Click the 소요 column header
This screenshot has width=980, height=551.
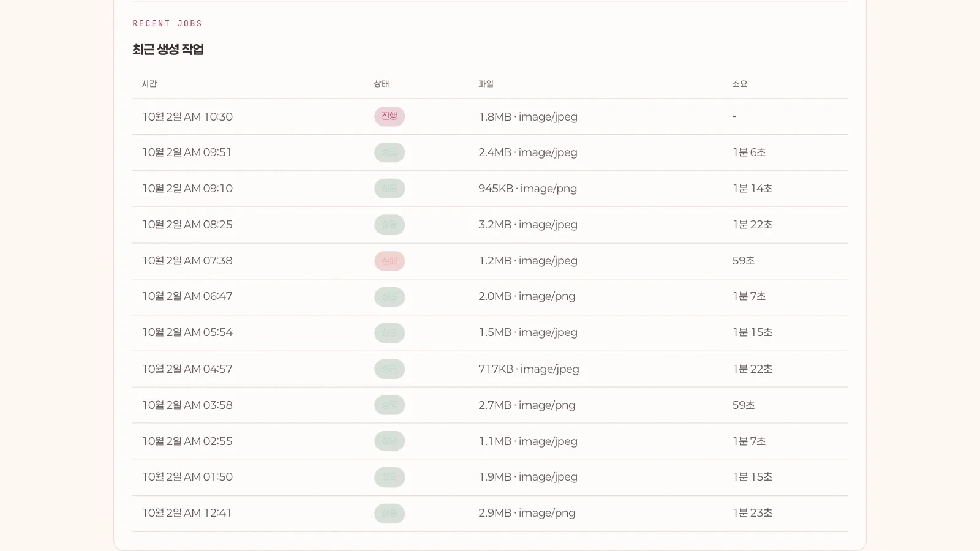click(x=740, y=84)
